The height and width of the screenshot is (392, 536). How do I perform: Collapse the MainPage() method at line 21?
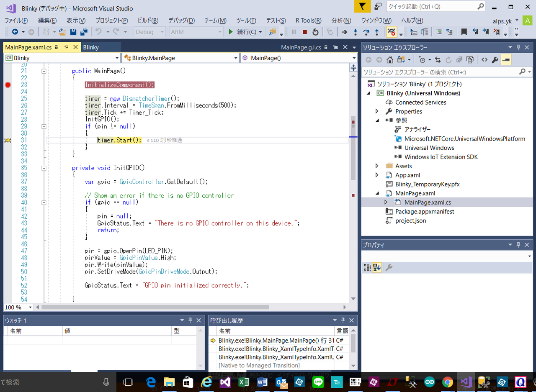[x=44, y=71]
